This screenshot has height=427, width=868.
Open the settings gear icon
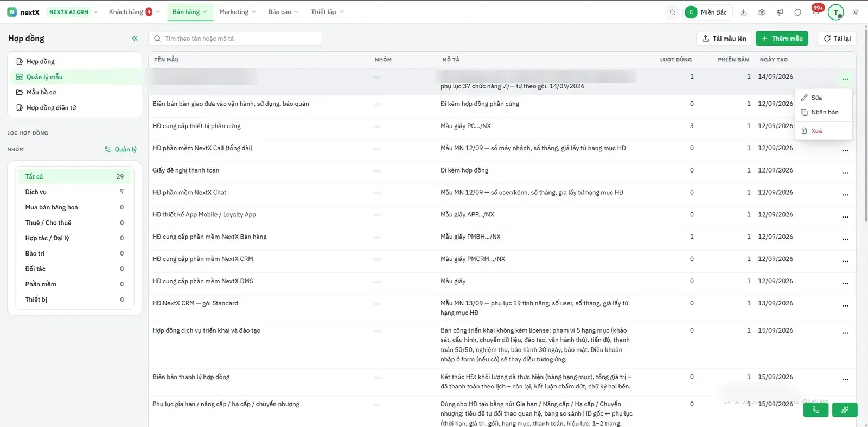click(762, 12)
